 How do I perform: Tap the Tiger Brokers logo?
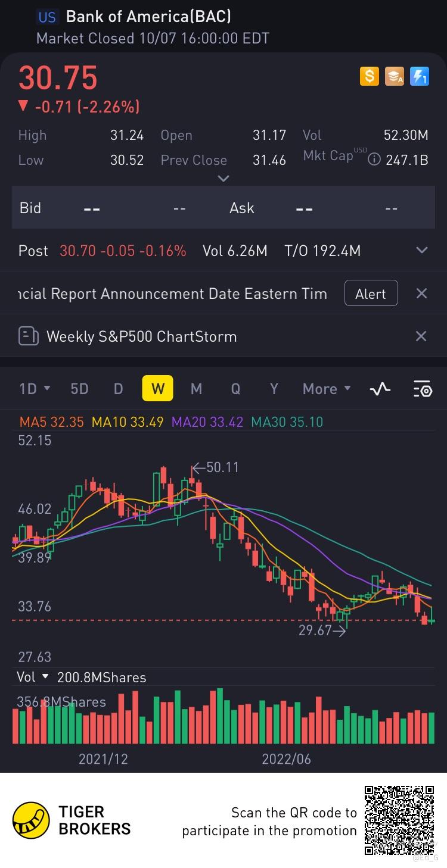(x=31, y=820)
